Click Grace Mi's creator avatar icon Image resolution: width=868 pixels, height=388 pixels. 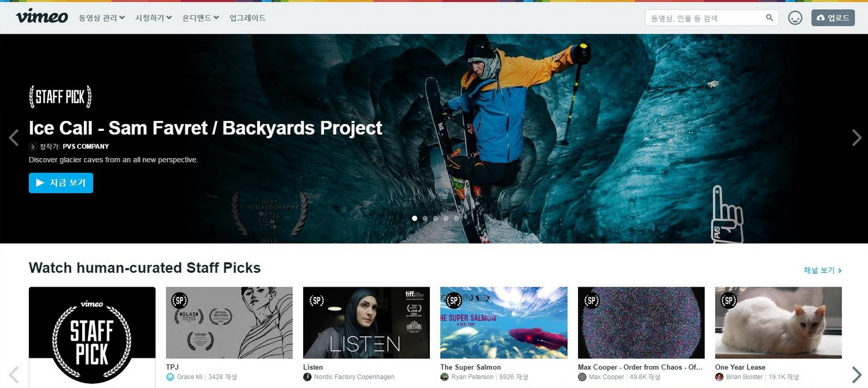point(169,377)
